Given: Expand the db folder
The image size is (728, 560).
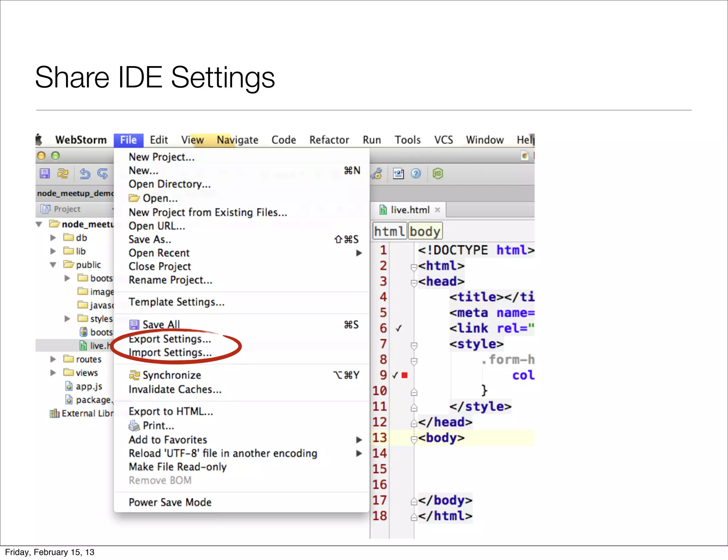Looking at the screenshot, I should pos(53,238).
